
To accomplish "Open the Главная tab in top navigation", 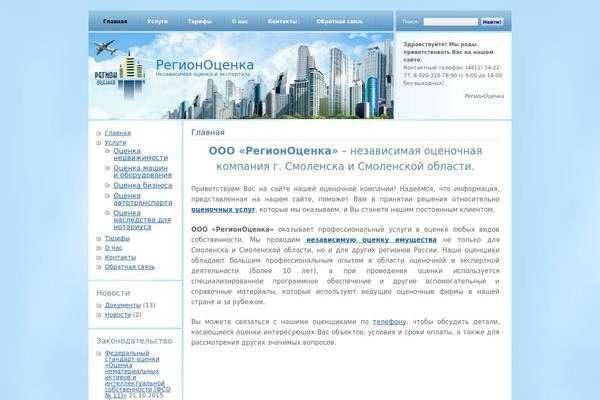I will 115,21.
